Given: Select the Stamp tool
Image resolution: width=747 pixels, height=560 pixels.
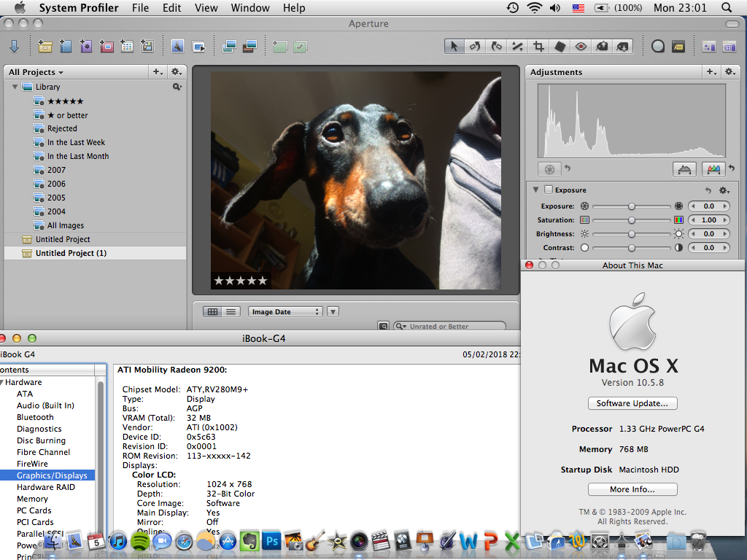Looking at the screenshot, I should [x=622, y=46].
